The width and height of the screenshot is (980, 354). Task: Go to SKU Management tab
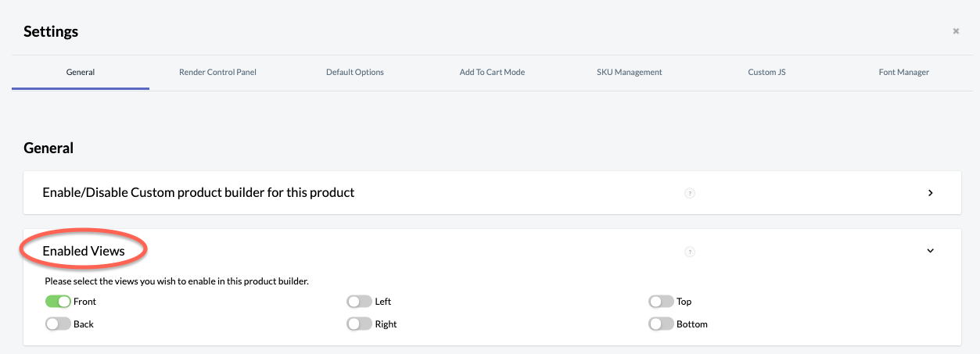[630, 72]
